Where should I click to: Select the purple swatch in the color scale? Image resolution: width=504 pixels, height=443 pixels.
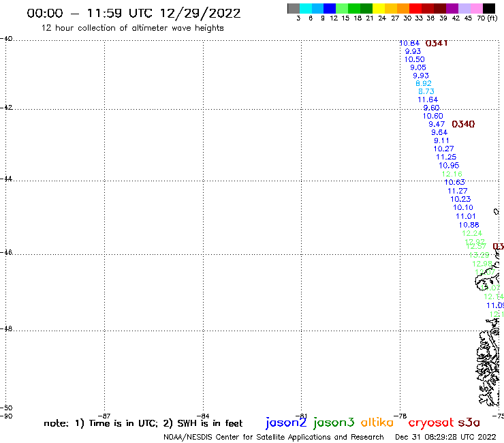452,8
